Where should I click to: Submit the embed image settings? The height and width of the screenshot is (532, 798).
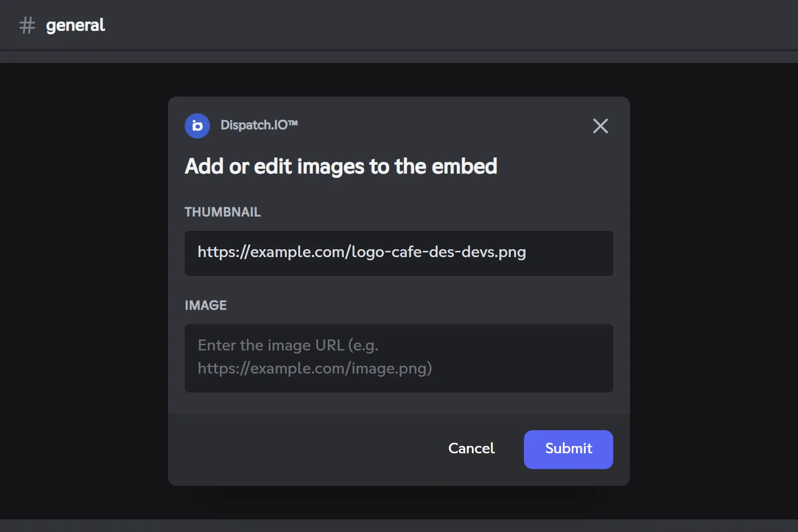pos(569,450)
